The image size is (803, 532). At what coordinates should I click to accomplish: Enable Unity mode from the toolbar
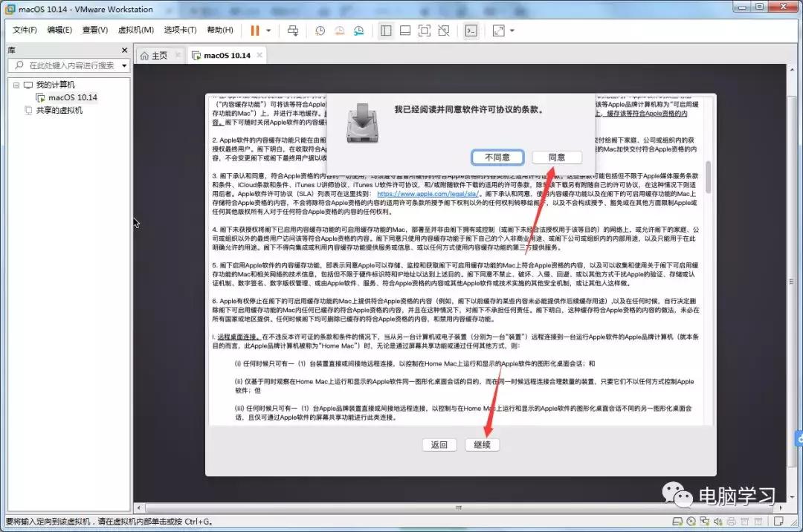(x=445, y=30)
